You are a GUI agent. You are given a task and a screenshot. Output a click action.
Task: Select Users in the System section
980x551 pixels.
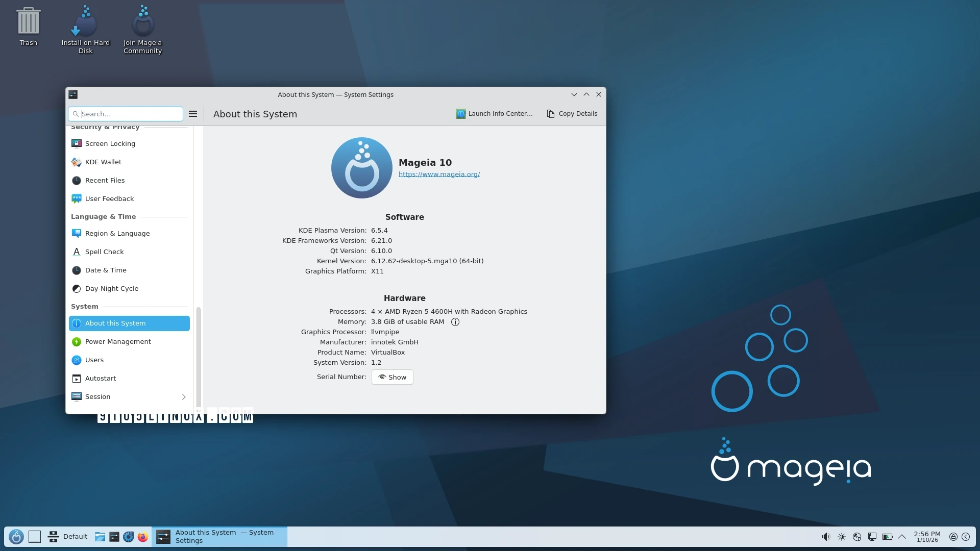[94, 360]
